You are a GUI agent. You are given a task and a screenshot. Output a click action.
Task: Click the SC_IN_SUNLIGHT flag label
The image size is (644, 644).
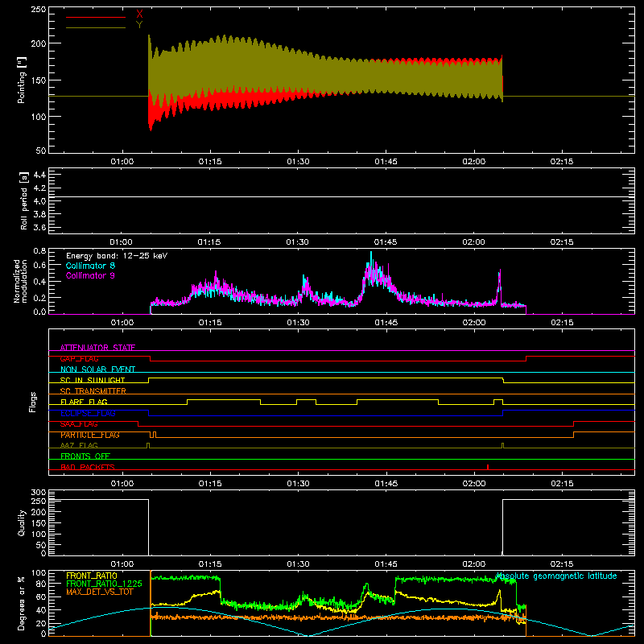(x=93, y=380)
